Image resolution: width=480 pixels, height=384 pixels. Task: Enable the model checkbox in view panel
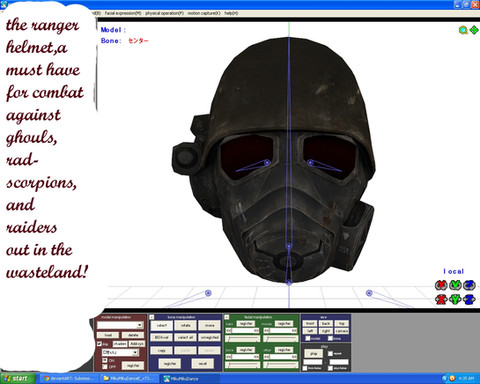click(x=308, y=338)
